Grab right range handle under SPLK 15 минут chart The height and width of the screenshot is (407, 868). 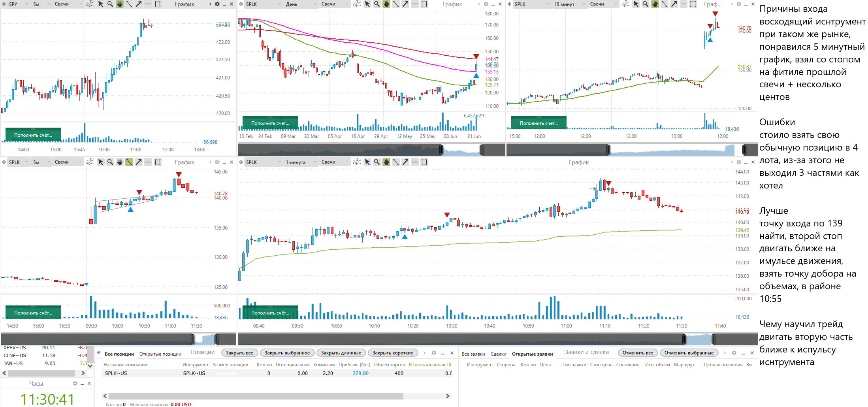(744, 150)
